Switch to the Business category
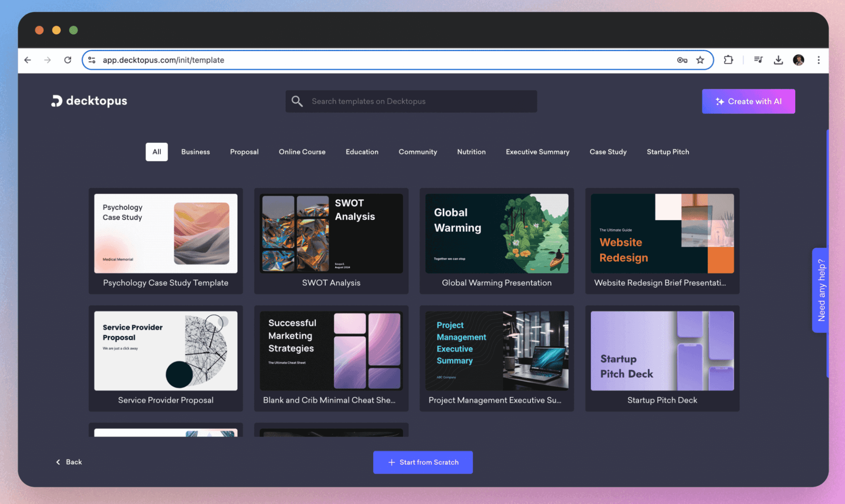845x504 pixels. (x=195, y=152)
